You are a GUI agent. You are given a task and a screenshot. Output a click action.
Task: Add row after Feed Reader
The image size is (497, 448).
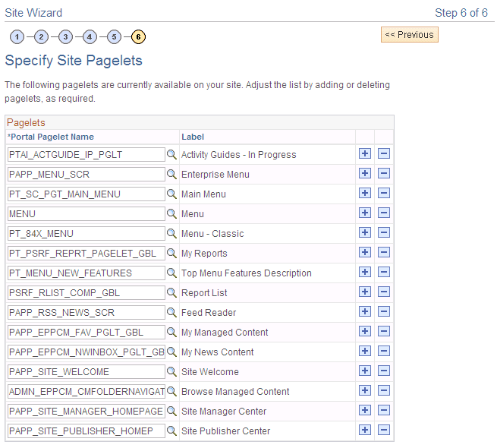pos(365,311)
